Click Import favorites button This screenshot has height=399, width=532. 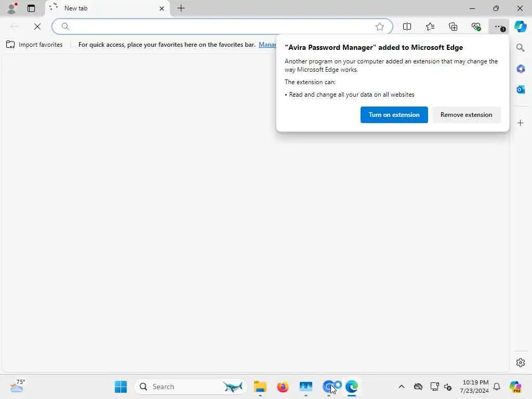click(x=34, y=45)
